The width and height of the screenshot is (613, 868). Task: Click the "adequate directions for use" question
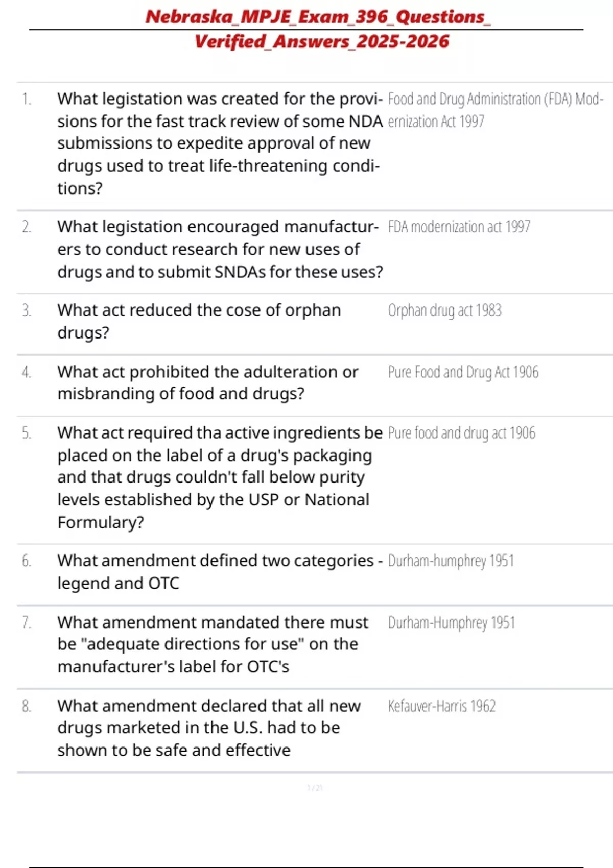click(x=213, y=644)
